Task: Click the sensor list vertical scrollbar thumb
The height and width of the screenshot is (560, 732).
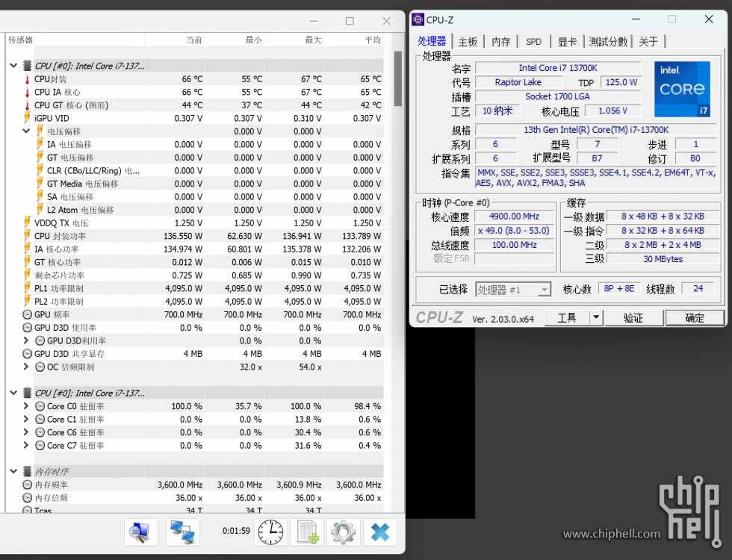Action: [x=397, y=79]
